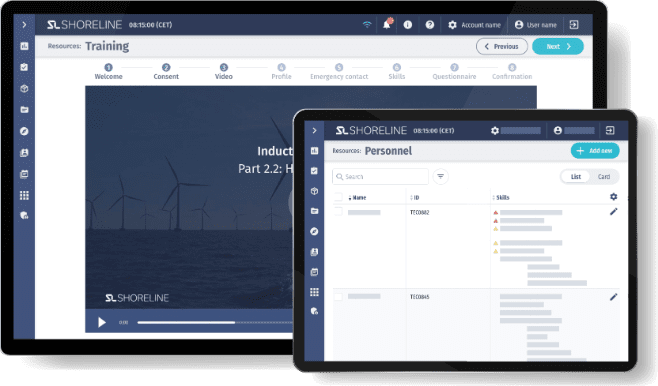The height and width of the screenshot is (386, 658).
Task: Open the info icon in Training header
Action: 407,25
